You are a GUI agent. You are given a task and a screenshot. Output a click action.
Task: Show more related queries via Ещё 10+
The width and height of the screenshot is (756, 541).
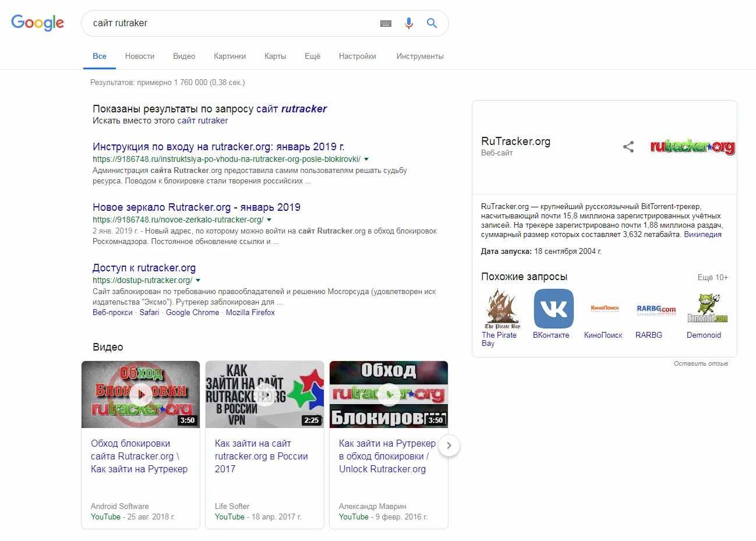pos(713,278)
